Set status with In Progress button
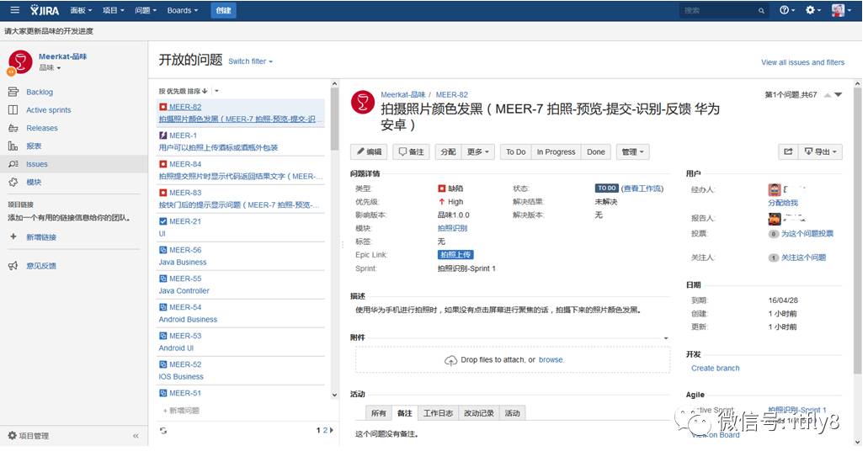 (x=556, y=151)
